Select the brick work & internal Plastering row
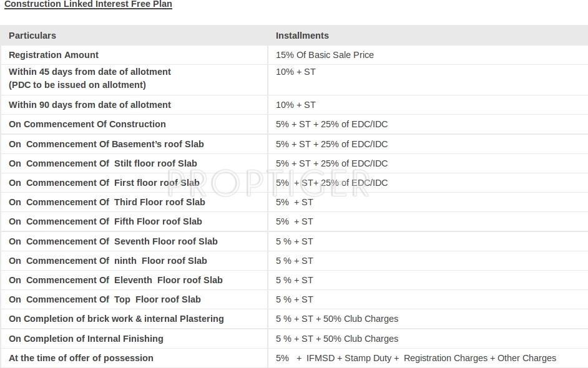The width and height of the screenshot is (588, 368). pos(116,319)
